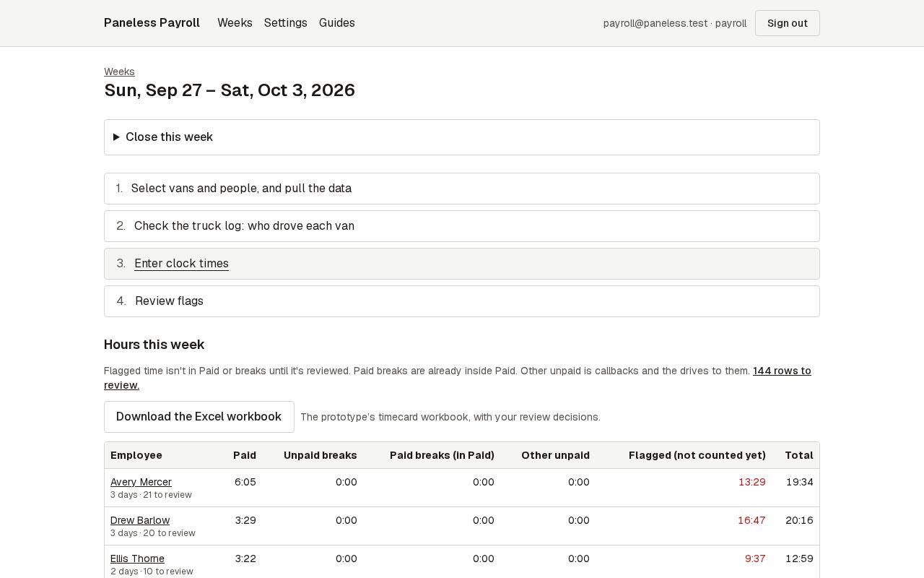Open step 2 Check the truck log
This screenshot has height=578, width=924.
click(462, 226)
